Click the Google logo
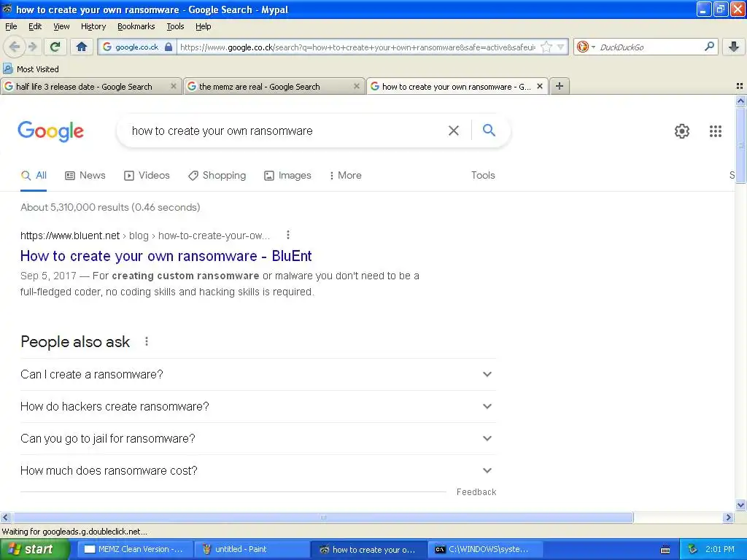747x560 pixels. tap(50, 131)
